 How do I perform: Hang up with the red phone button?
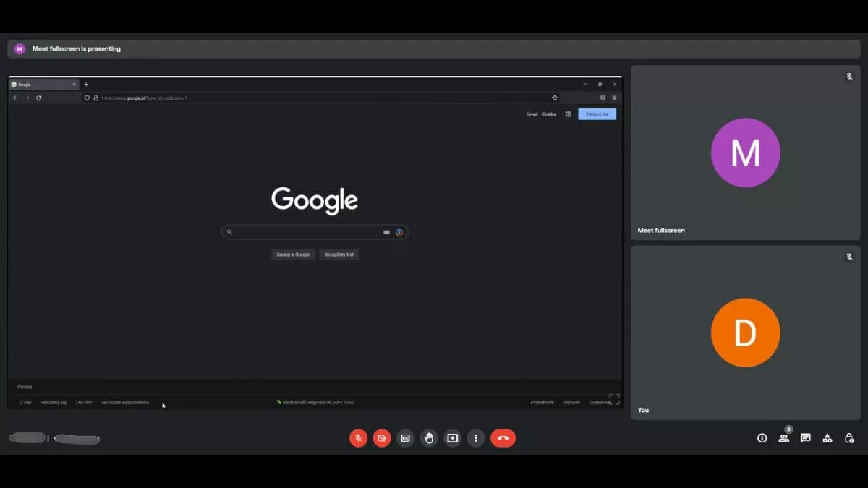click(x=503, y=438)
